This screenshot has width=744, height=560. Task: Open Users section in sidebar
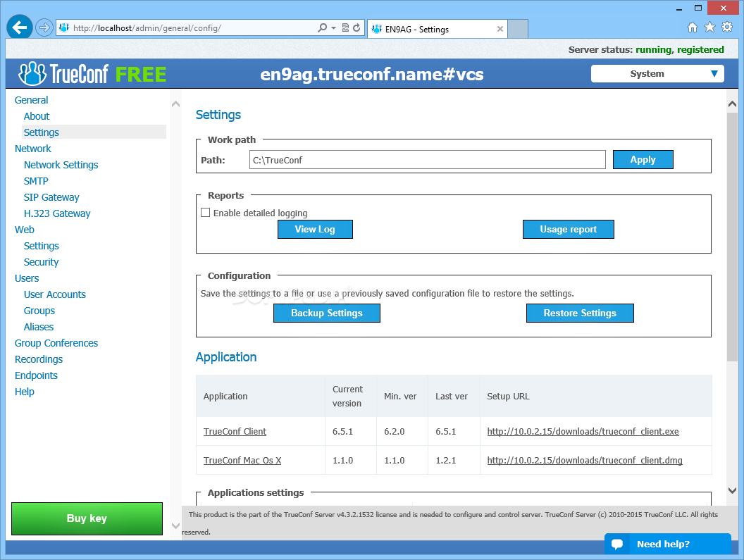pos(27,278)
